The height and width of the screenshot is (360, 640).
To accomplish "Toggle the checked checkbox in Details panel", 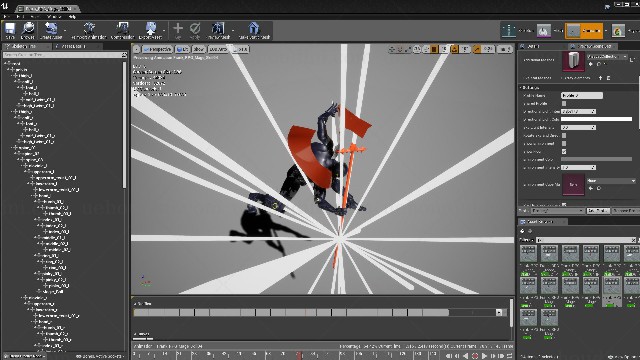I will pos(564,151).
